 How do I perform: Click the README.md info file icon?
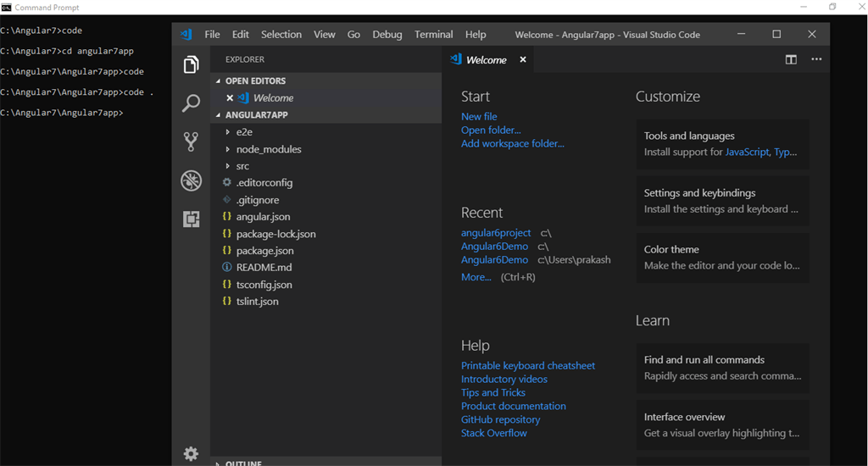(227, 267)
